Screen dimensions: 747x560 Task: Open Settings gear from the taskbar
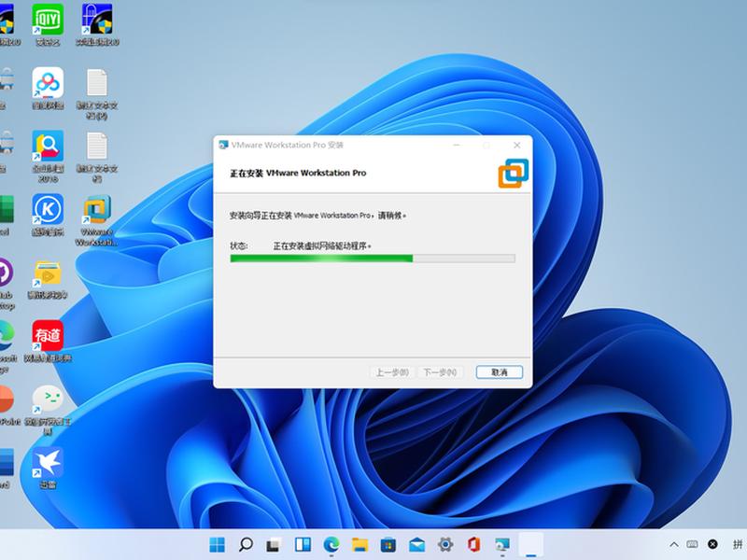(x=445, y=544)
